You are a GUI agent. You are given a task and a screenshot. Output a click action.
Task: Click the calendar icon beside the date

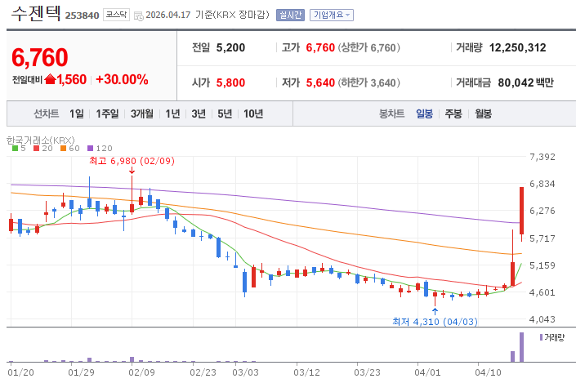tap(138, 16)
